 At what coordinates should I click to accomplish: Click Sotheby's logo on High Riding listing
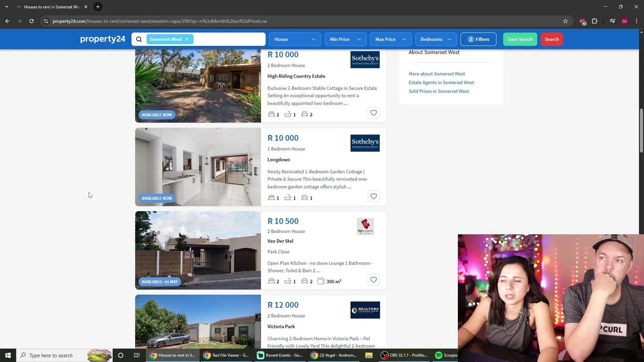[365, 59]
